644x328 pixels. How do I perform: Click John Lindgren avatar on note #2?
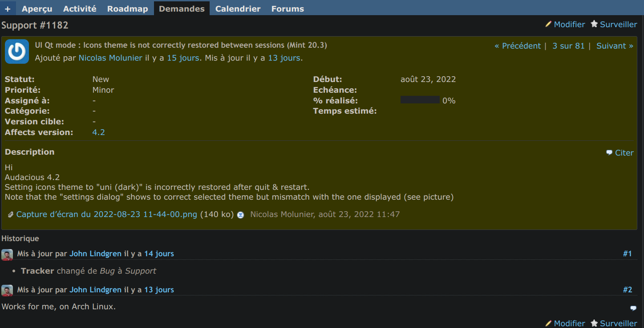point(7,291)
